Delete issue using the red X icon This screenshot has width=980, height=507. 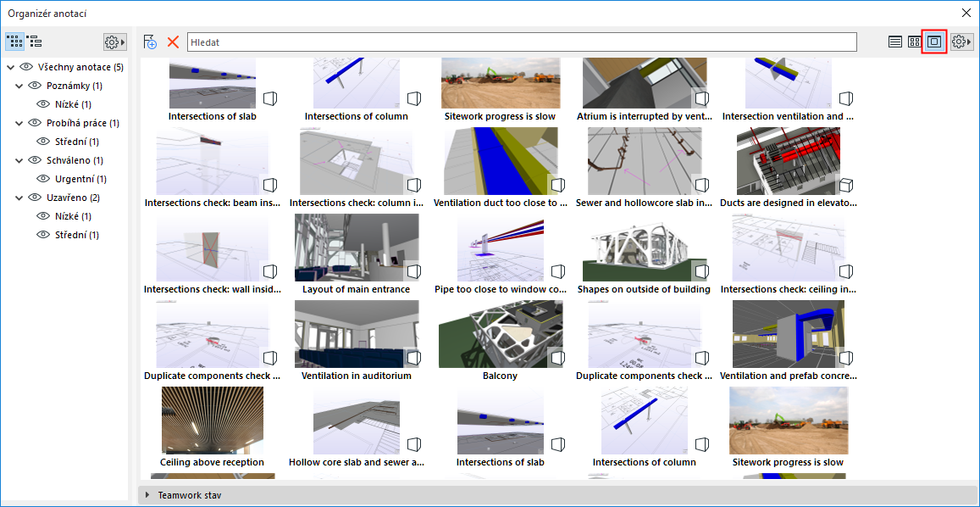(x=173, y=42)
